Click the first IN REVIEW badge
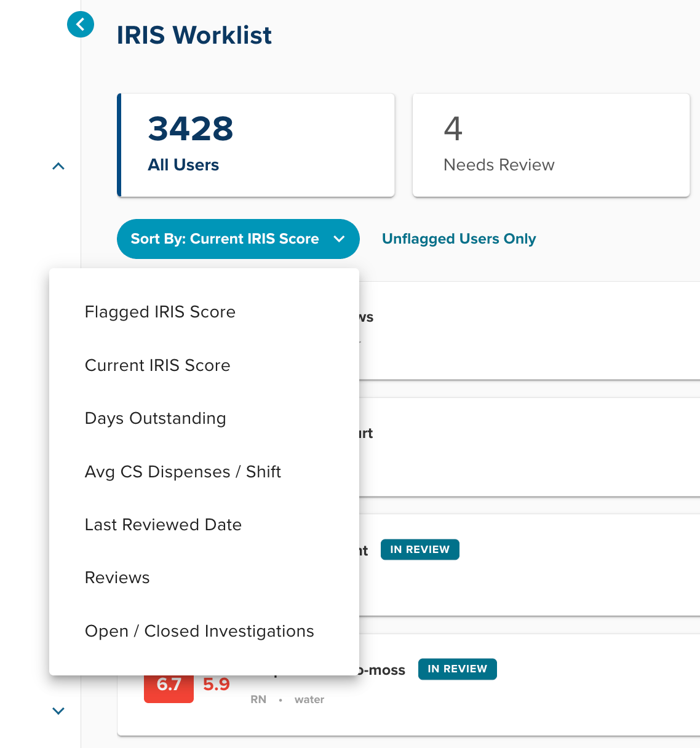700x748 pixels. point(420,549)
